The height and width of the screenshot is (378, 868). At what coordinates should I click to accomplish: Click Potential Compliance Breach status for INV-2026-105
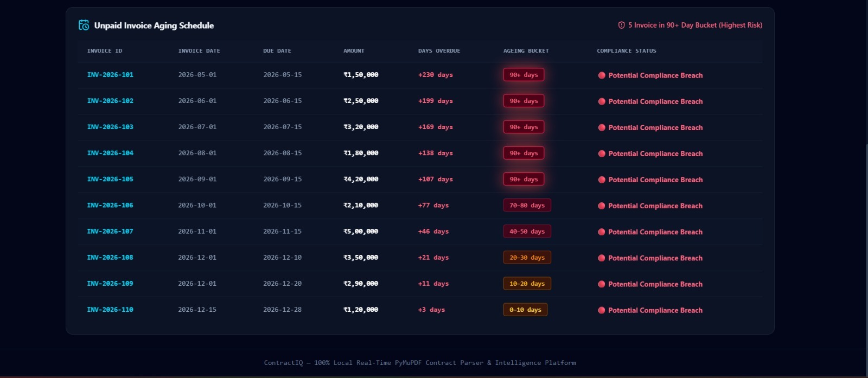[655, 180]
